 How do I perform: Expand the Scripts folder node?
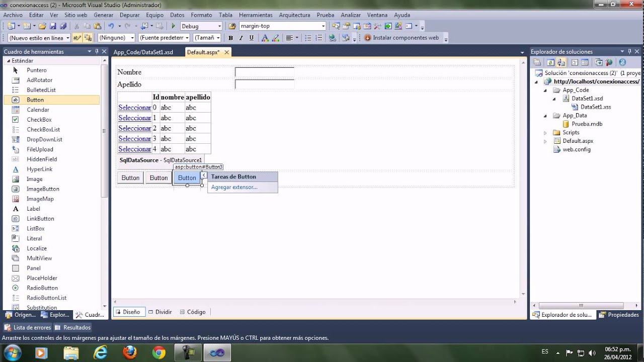click(x=545, y=133)
